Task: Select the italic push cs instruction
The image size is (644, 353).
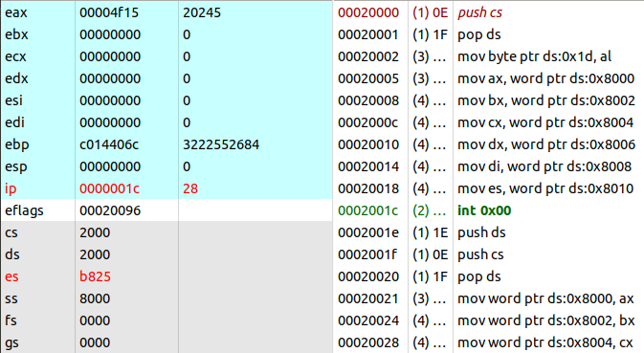Action: click(x=479, y=12)
